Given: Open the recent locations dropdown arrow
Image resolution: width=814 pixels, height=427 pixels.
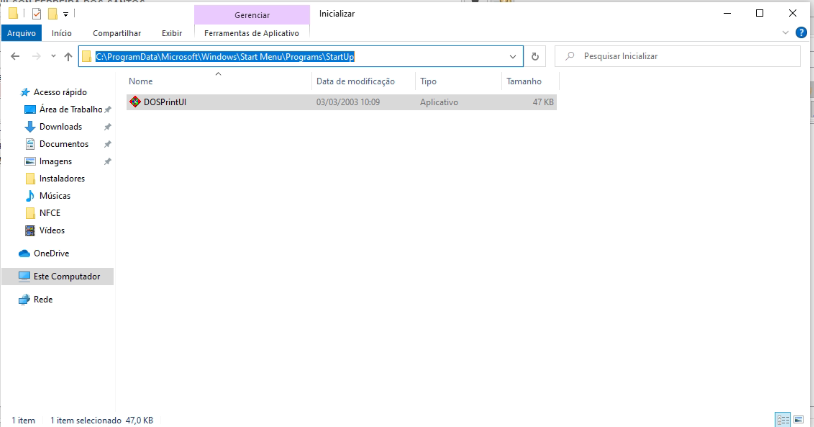Looking at the screenshot, I should (53, 56).
